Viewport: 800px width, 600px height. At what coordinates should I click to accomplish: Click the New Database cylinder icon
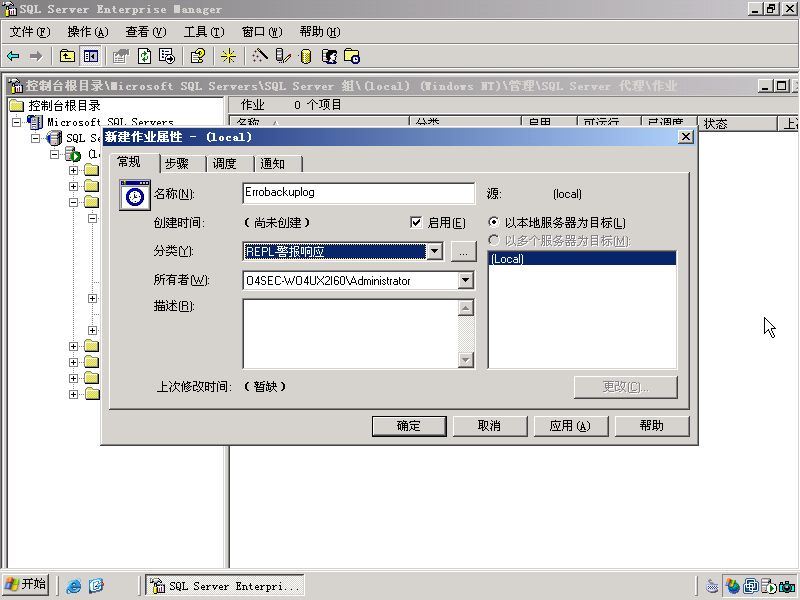[306, 56]
